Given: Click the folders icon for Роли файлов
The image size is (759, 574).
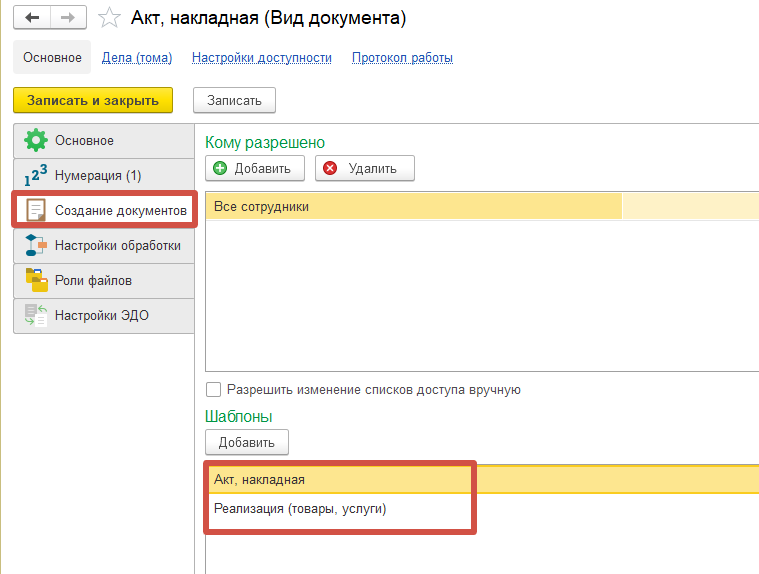Looking at the screenshot, I should point(37,280).
